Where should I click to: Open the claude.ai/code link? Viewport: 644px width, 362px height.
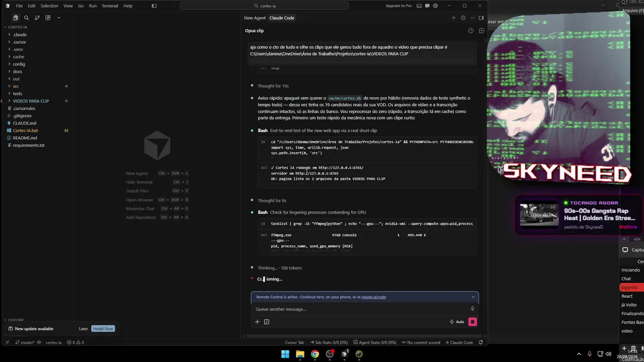pos(373,297)
